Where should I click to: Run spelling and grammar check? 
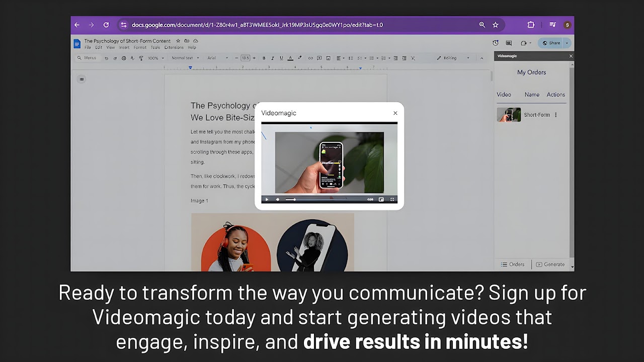coord(132,58)
